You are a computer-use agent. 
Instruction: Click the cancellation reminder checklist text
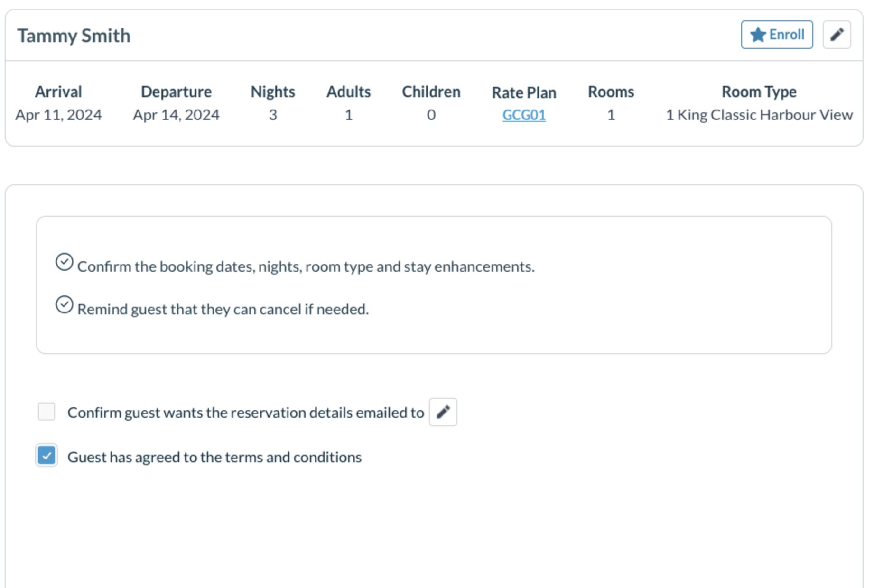(223, 309)
